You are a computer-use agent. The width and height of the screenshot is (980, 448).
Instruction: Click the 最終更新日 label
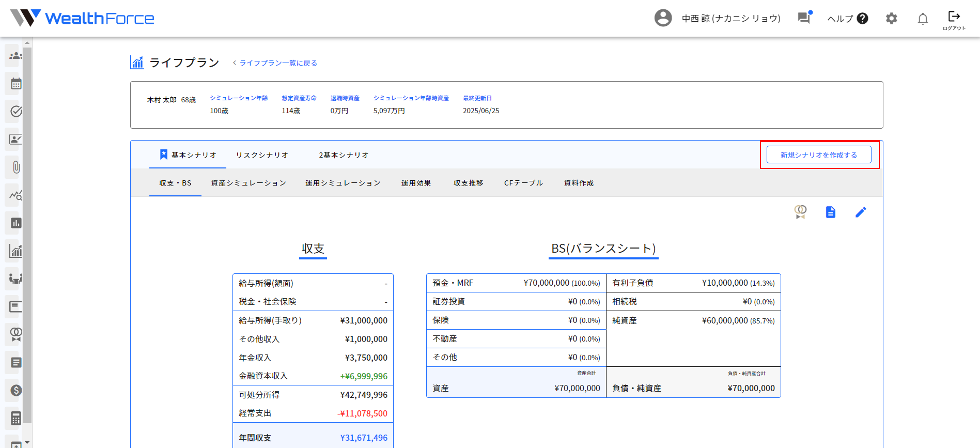pos(477,98)
